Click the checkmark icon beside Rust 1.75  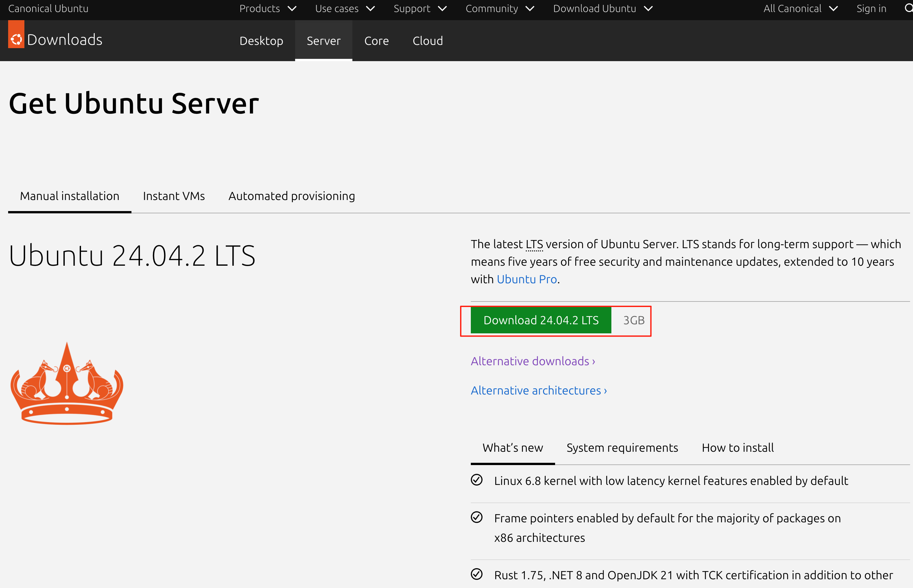(x=476, y=574)
